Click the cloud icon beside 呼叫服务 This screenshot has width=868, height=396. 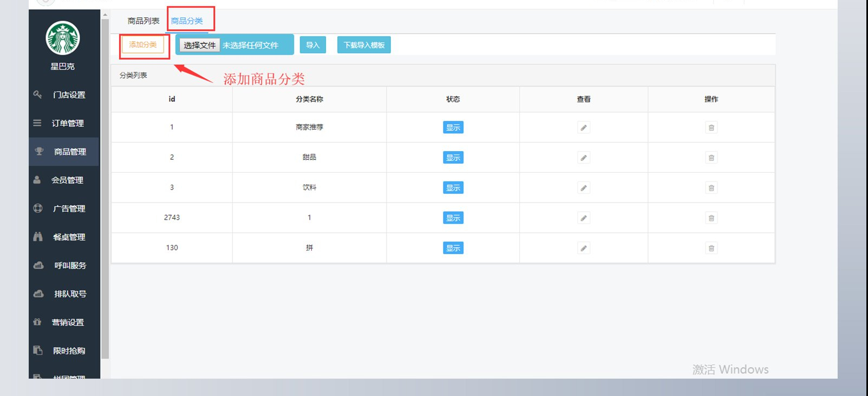[x=38, y=265]
